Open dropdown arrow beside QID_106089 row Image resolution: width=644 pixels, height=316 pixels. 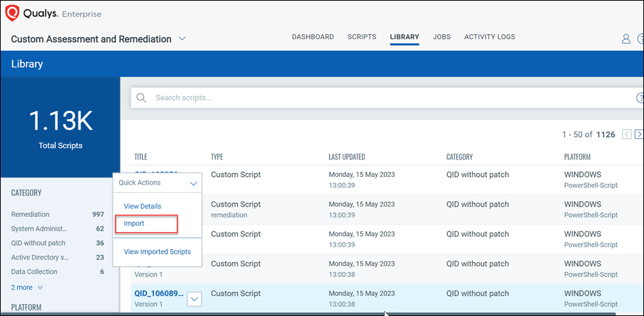tap(195, 299)
